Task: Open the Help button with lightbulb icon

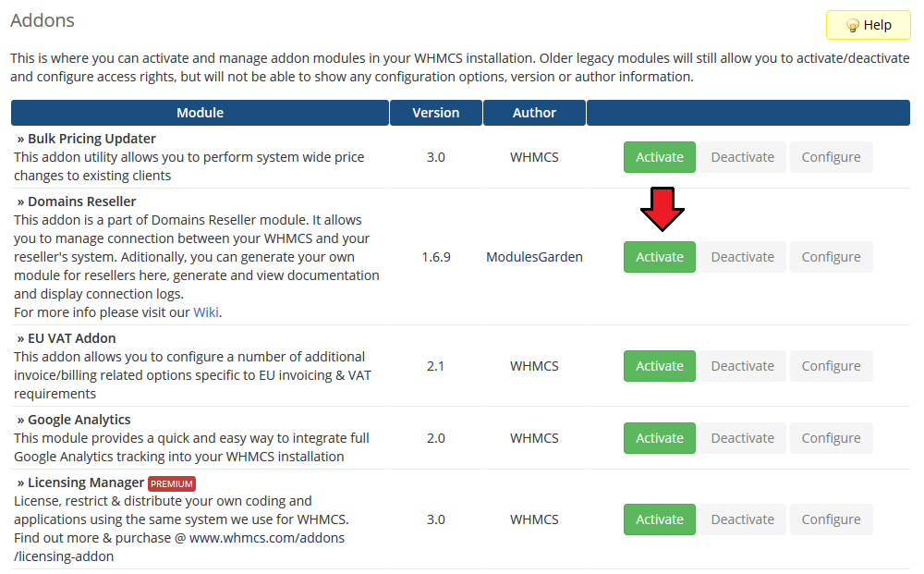Action: point(869,25)
